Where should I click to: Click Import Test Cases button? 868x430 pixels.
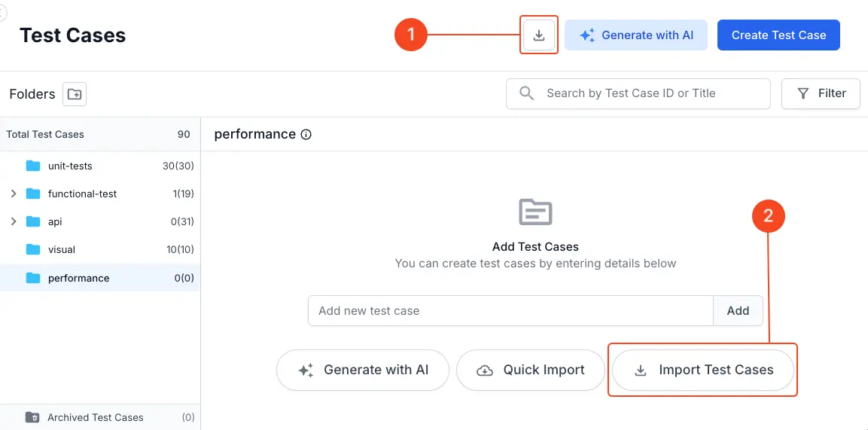click(703, 370)
